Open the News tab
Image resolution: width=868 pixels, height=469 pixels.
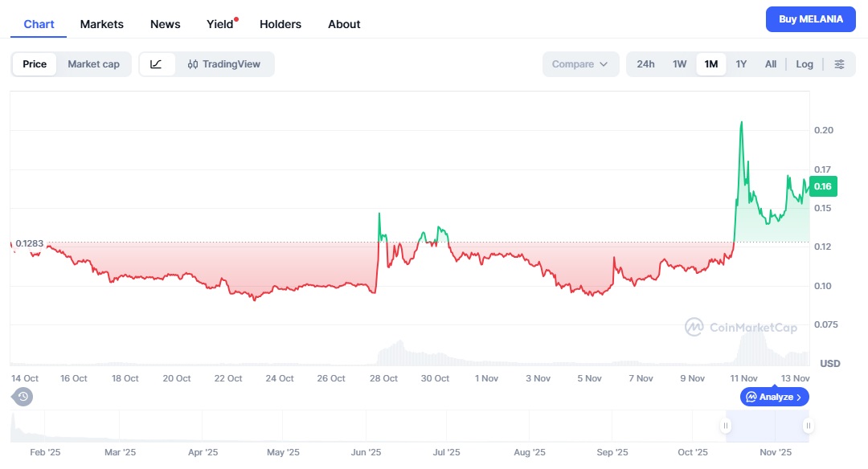(x=165, y=24)
